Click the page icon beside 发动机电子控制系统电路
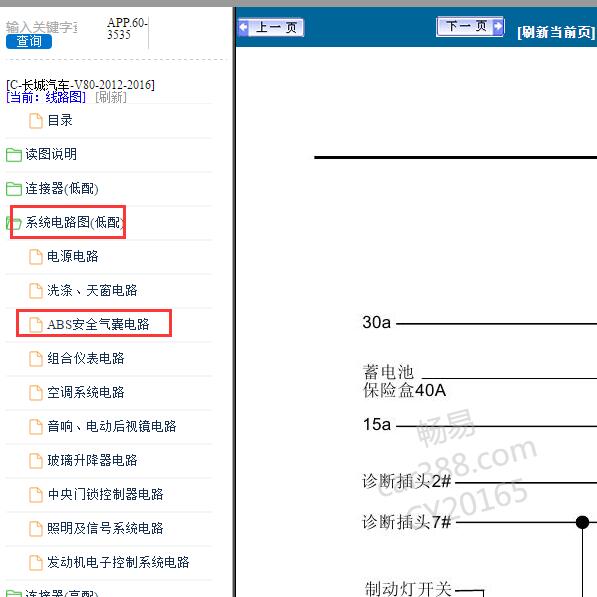This screenshot has width=597, height=597. click(36, 562)
